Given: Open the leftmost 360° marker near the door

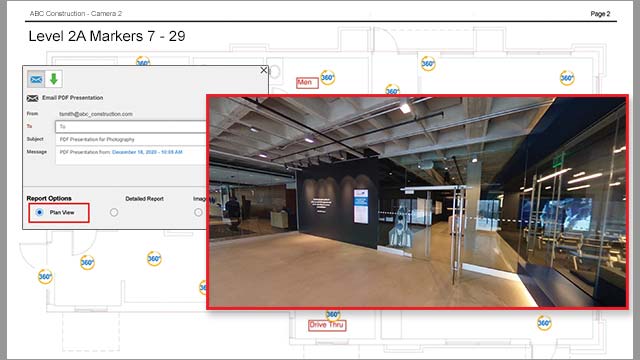Looking at the screenshot, I should coord(45,277).
